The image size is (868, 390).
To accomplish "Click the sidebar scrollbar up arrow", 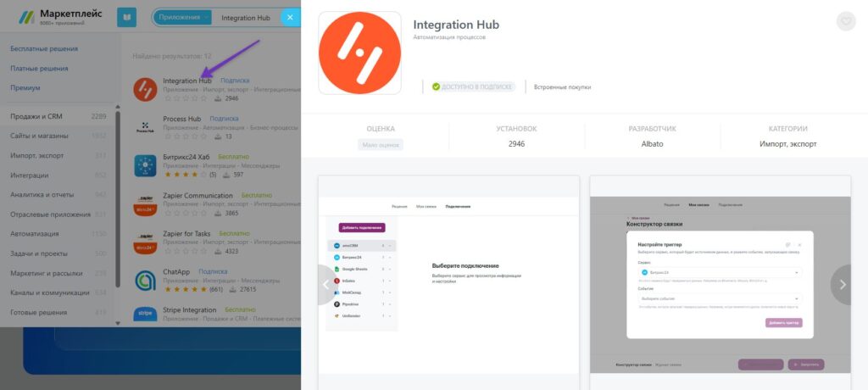I will coord(117,106).
